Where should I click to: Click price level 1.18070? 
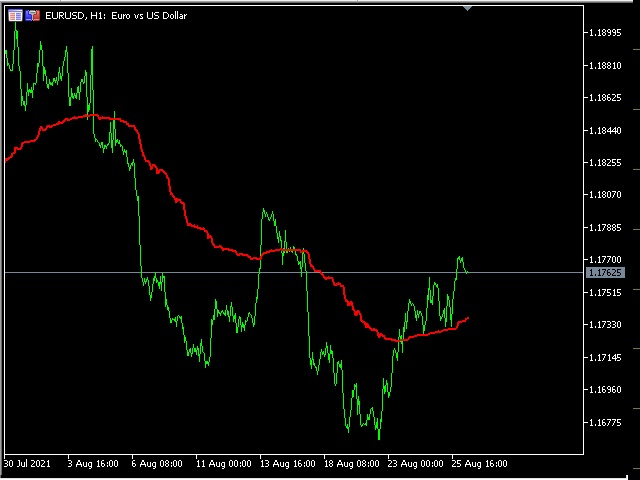[x=605, y=195]
